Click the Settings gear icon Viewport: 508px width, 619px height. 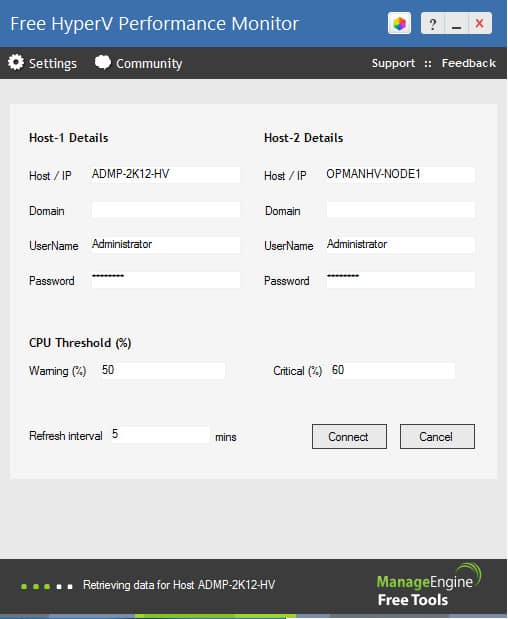coord(16,62)
